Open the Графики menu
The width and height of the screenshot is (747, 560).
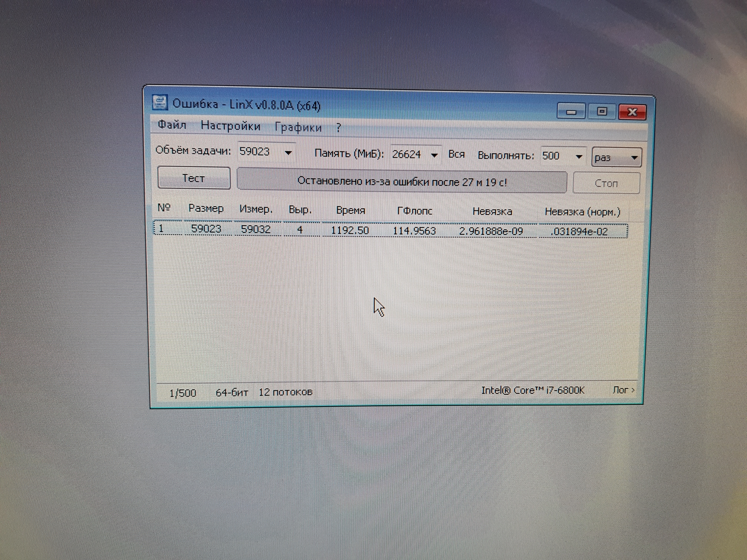pos(298,127)
